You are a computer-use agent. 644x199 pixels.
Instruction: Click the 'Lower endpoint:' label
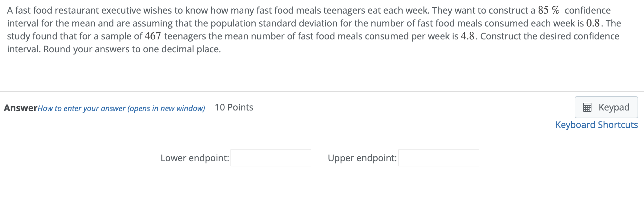[195, 158]
